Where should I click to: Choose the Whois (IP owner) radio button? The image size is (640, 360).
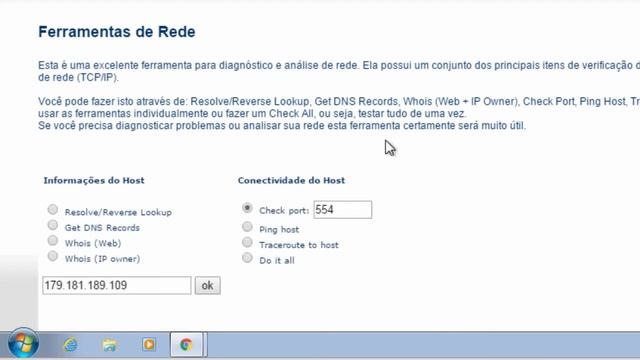(x=53, y=256)
